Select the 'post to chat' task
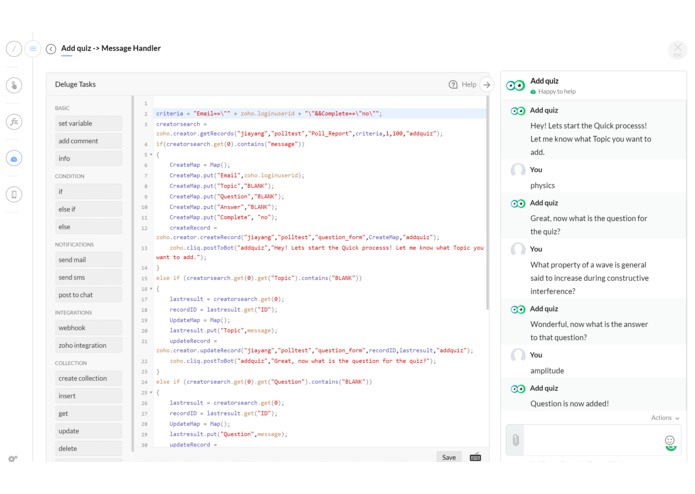Viewport: 695px width, 494px height. click(x=88, y=295)
